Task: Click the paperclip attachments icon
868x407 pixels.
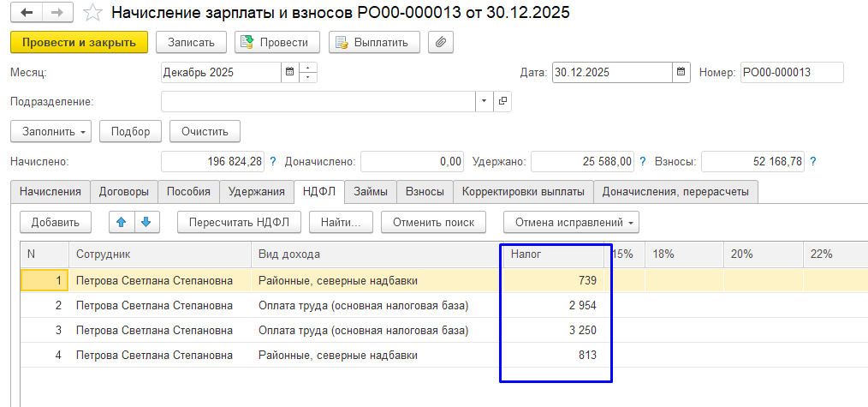Action: (440, 42)
